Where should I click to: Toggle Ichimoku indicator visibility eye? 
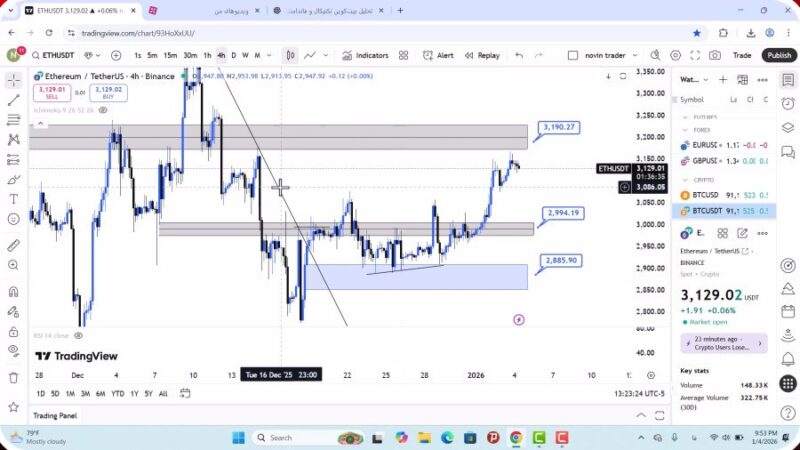[103, 110]
